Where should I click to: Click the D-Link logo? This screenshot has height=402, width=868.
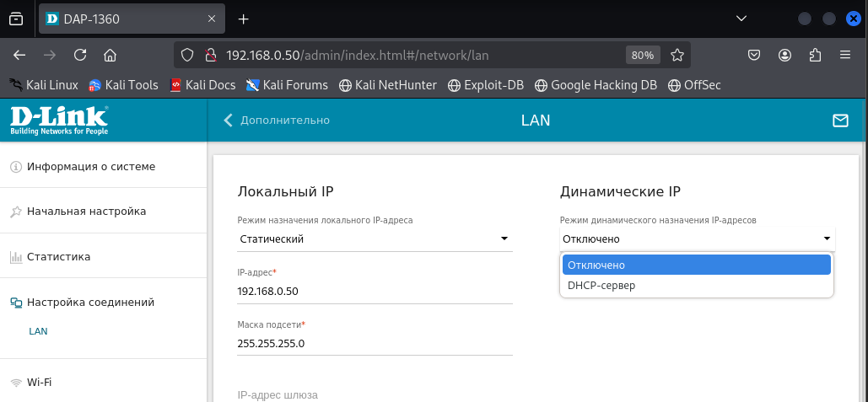pyautogui.click(x=59, y=121)
